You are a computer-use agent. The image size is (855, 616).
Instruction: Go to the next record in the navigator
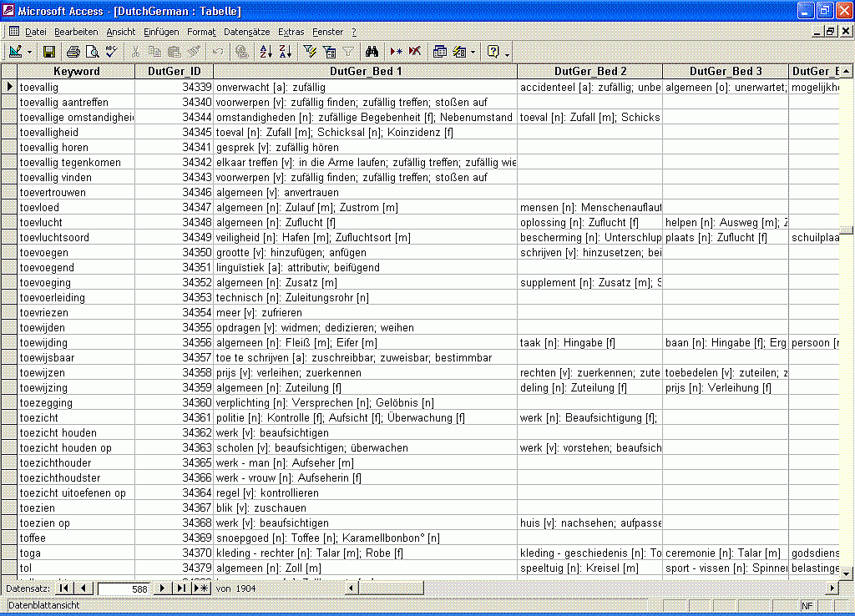[162, 588]
